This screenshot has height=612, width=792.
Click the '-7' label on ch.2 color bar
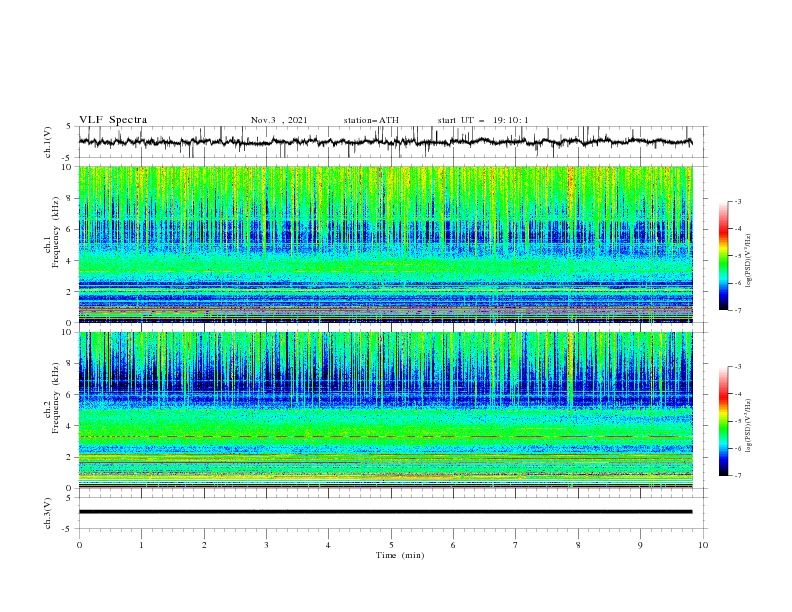click(737, 475)
